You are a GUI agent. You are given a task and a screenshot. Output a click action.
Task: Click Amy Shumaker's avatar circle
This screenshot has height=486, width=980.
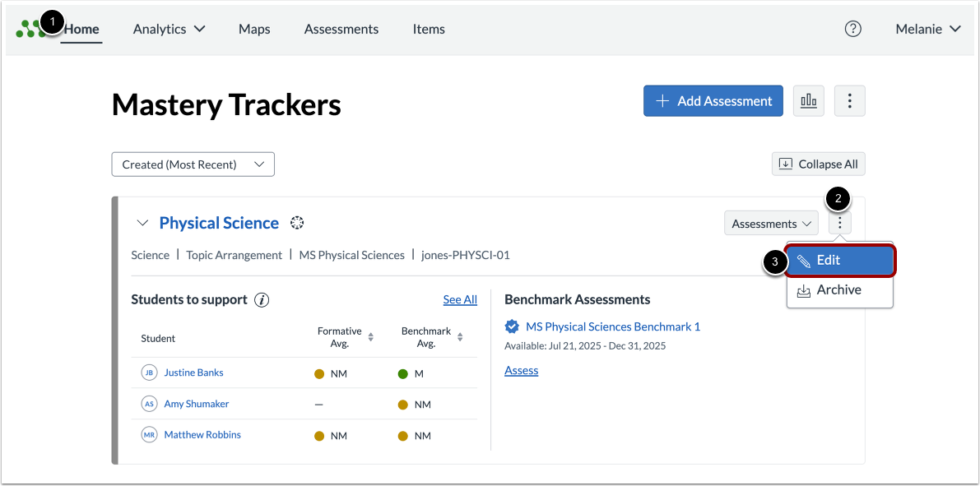pyautogui.click(x=149, y=404)
